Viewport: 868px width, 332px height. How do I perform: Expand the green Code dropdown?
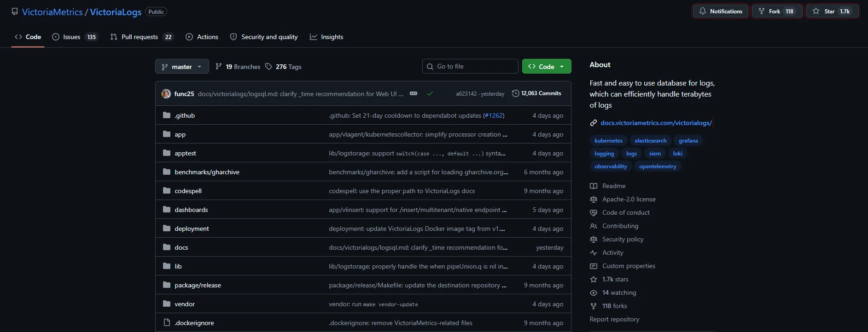point(547,67)
